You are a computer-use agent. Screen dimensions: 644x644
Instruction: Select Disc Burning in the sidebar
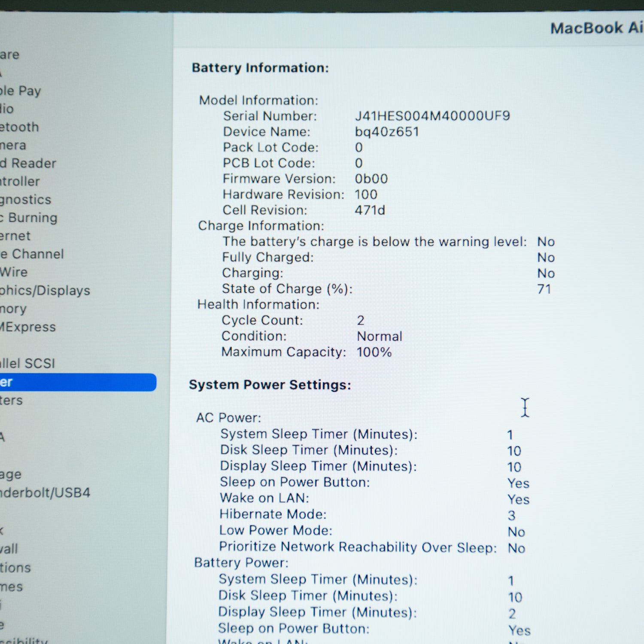click(28, 218)
